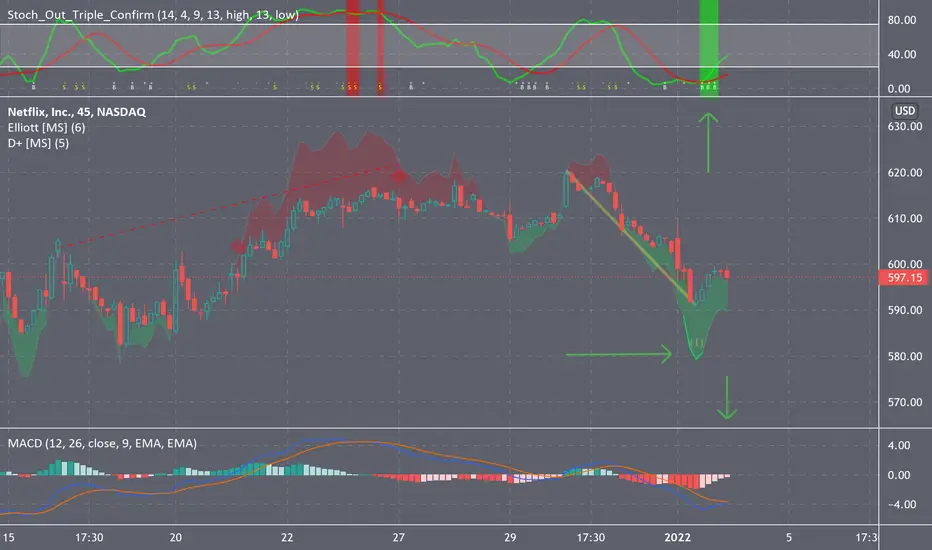Click the 40.00 stochastic axis label
Screen dimensions: 932x550
click(902, 55)
